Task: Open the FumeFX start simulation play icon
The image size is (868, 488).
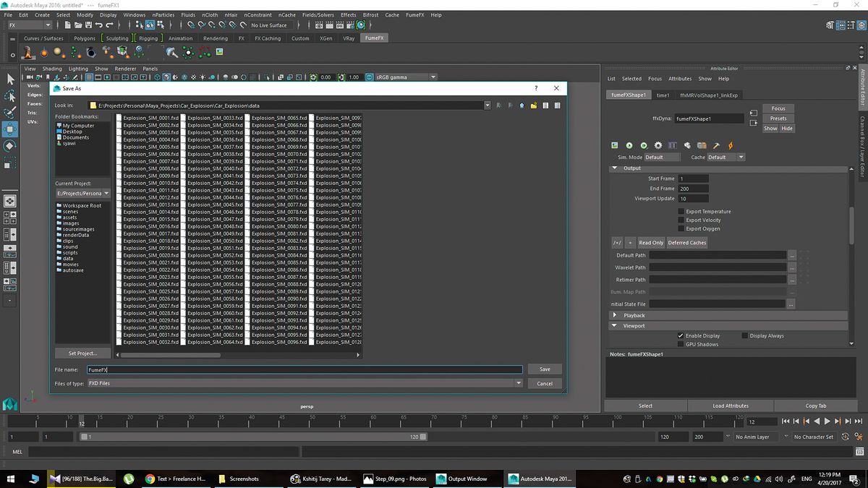Action: click(x=629, y=145)
